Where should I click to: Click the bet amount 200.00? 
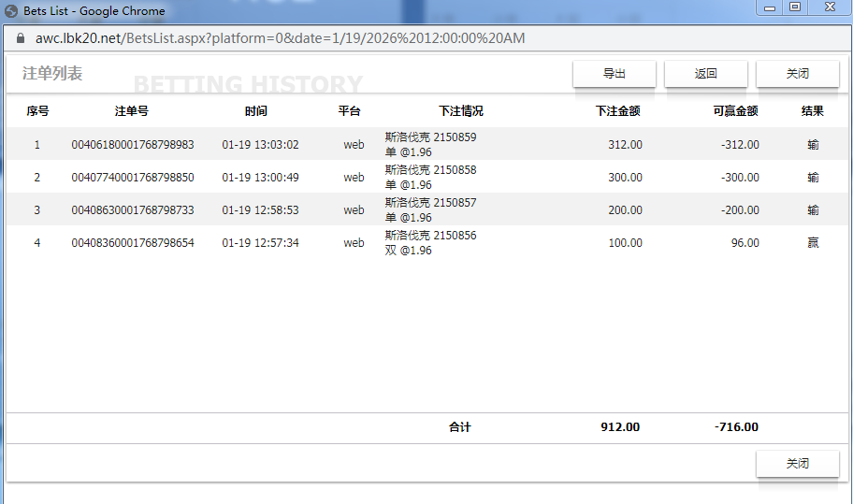coord(625,209)
